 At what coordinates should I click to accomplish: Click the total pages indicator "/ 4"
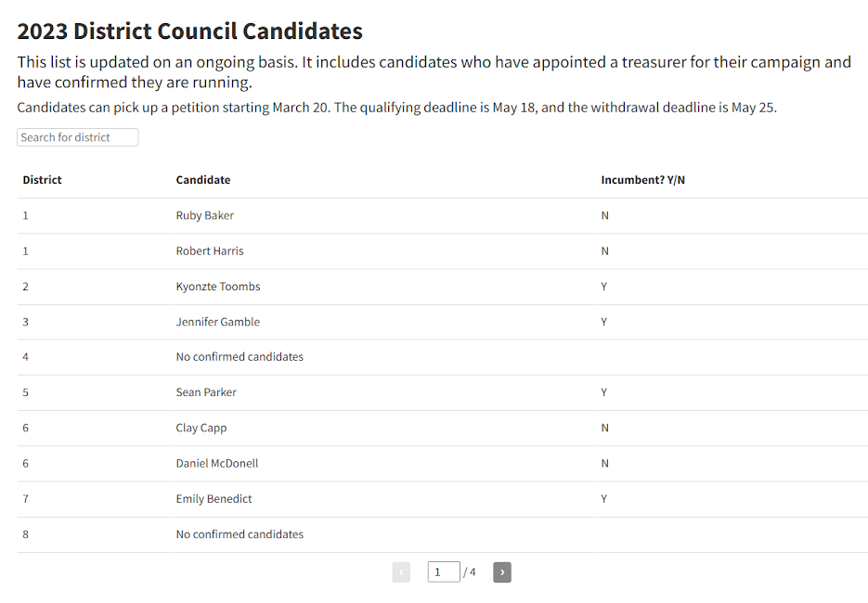coord(470,572)
